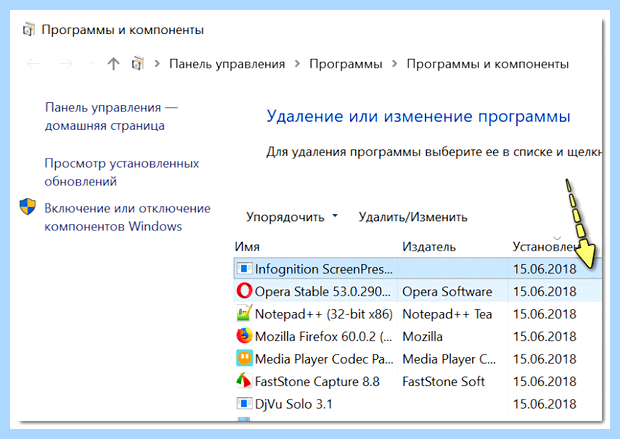Go up one level arrow

tap(113, 64)
